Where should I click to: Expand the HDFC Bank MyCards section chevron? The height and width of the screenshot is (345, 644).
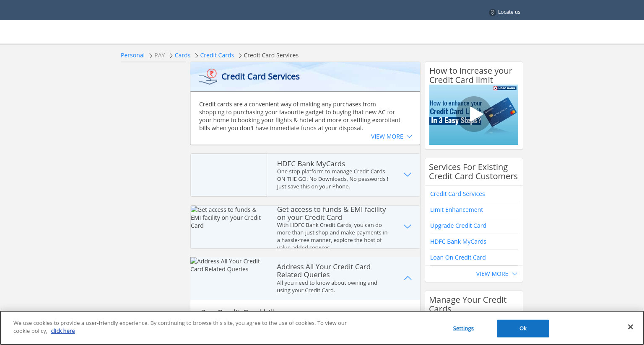[407, 175]
